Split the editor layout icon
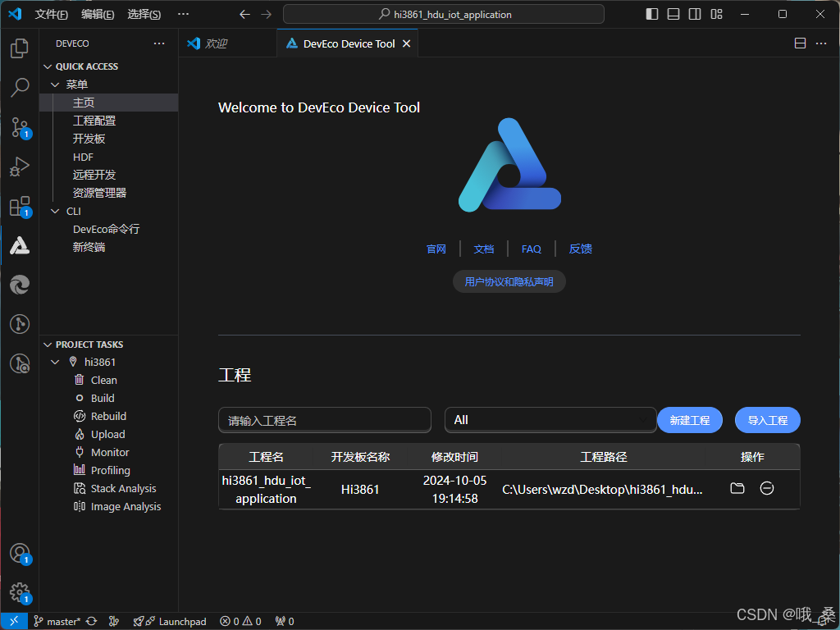Screen dimensions: 840x630 [800, 43]
